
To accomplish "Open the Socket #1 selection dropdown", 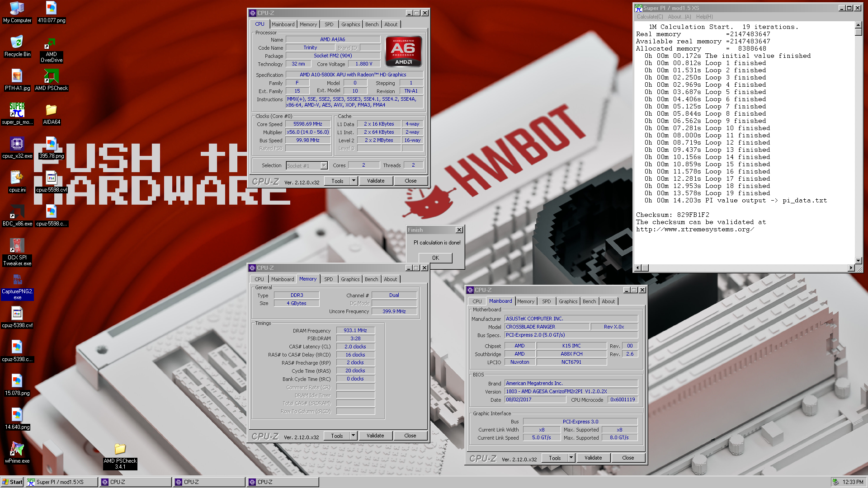I will [x=307, y=166].
